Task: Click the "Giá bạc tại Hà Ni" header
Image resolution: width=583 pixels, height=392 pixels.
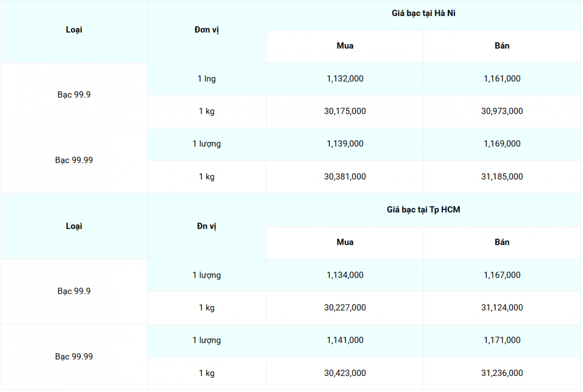Action: pos(423,14)
